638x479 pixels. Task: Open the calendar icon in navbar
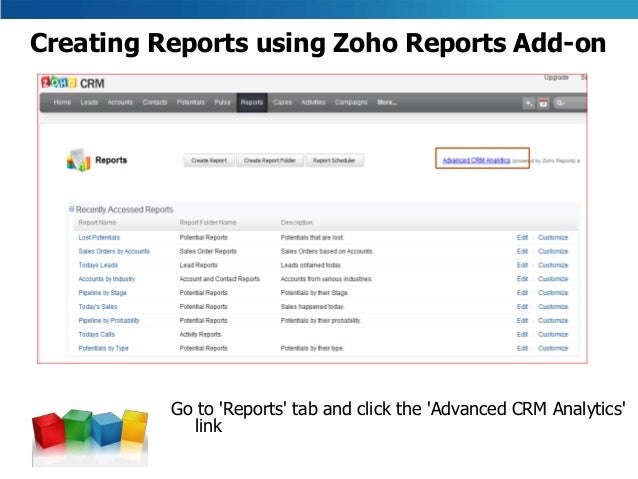pyautogui.click(x=543, y=103)
